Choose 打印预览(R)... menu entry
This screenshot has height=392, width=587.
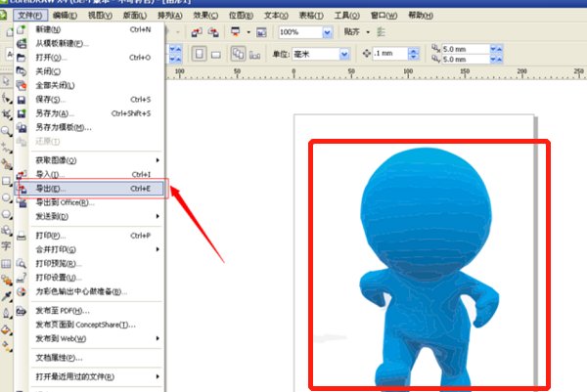point(89,263)
